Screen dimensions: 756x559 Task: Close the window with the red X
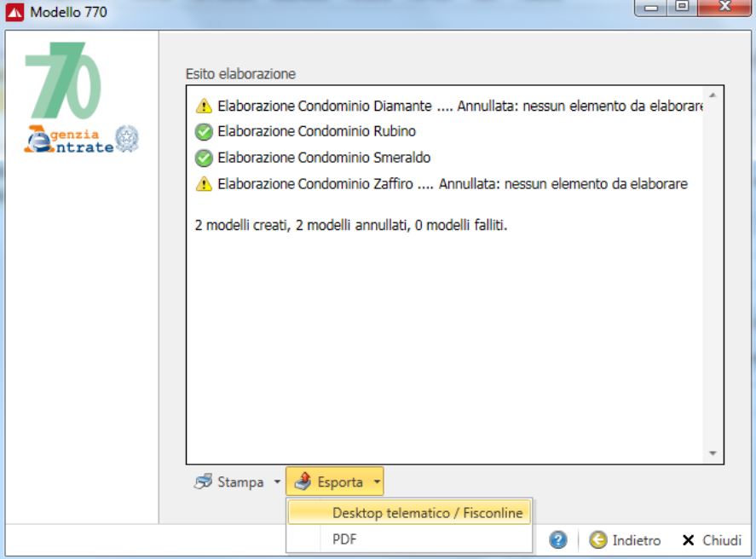[x=724, y=7]
